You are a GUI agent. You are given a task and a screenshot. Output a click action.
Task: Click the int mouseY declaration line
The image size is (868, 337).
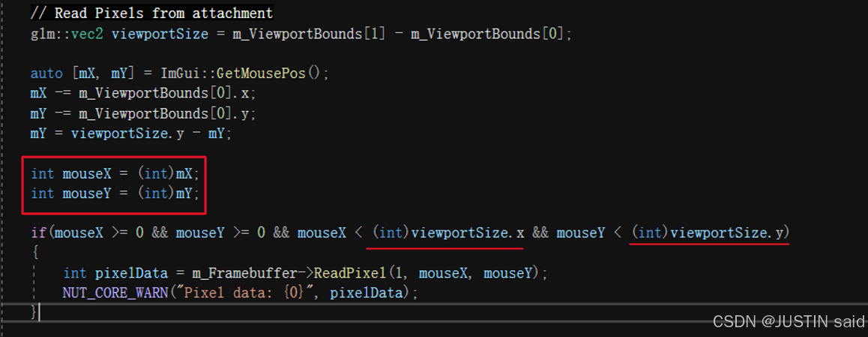tap(116, 193)
